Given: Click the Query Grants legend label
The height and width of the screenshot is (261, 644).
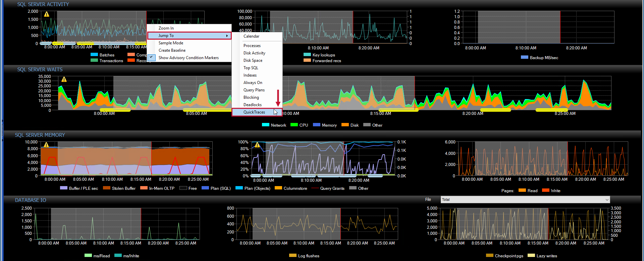Looking at the screenshot, I should (332, 188).
